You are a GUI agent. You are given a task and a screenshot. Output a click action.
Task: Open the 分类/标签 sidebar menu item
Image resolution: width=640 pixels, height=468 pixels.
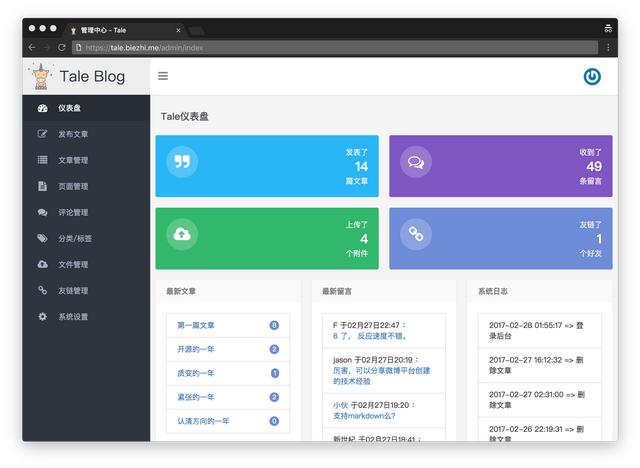tap(86, 238)
